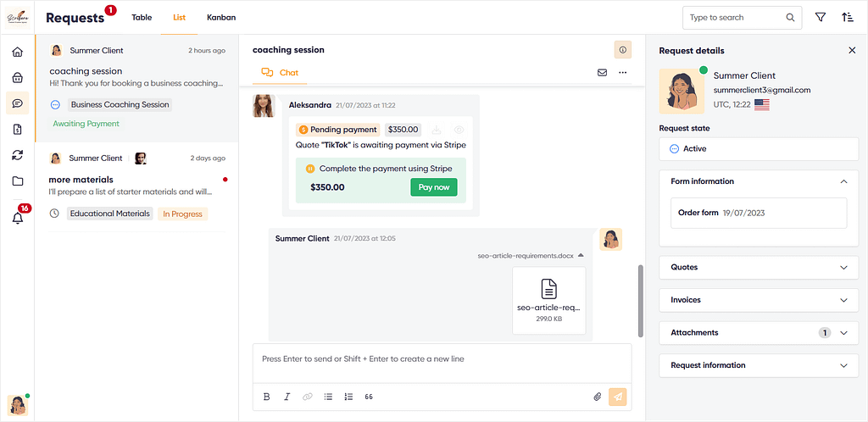Switch to the Table view tab
This screenshot has width=868, height=422.
coord(142,18)
